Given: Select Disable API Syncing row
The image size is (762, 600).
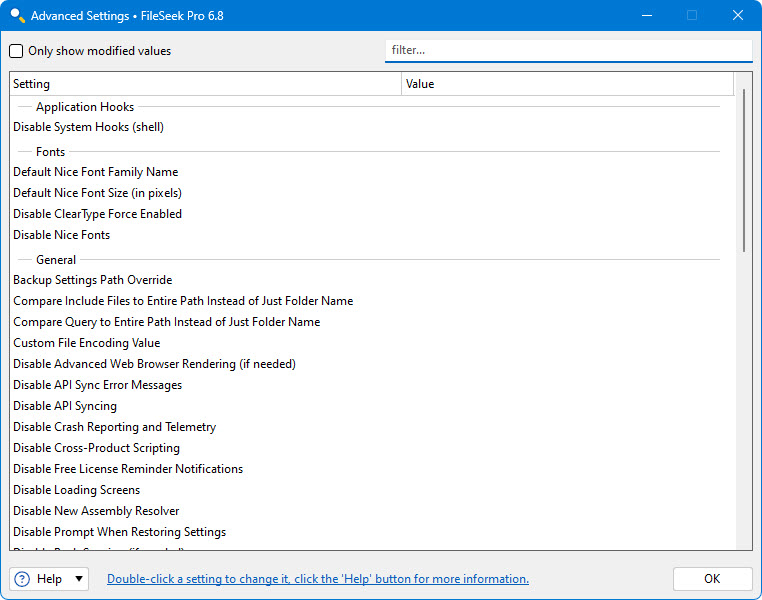Looking at the screenshot, I should tap(372, 406).
